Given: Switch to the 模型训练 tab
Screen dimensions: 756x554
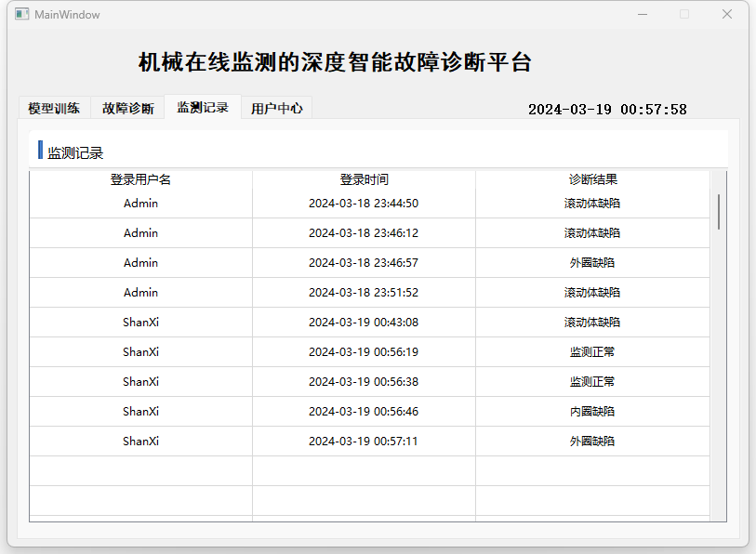Looking at the screenshot, I should [54, 108].
